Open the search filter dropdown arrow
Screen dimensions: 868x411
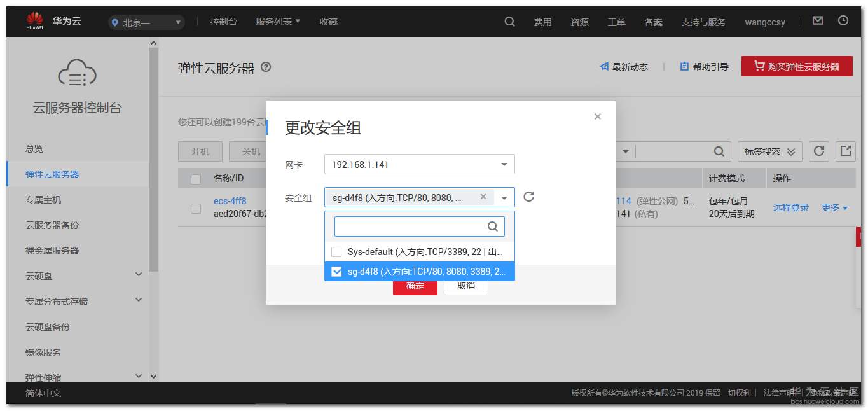(625, 151)
